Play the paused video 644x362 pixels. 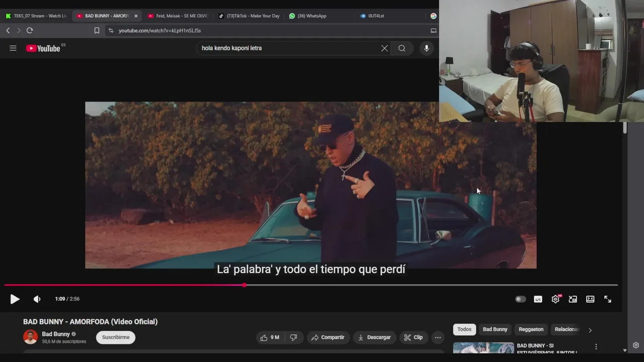(15, 299)
